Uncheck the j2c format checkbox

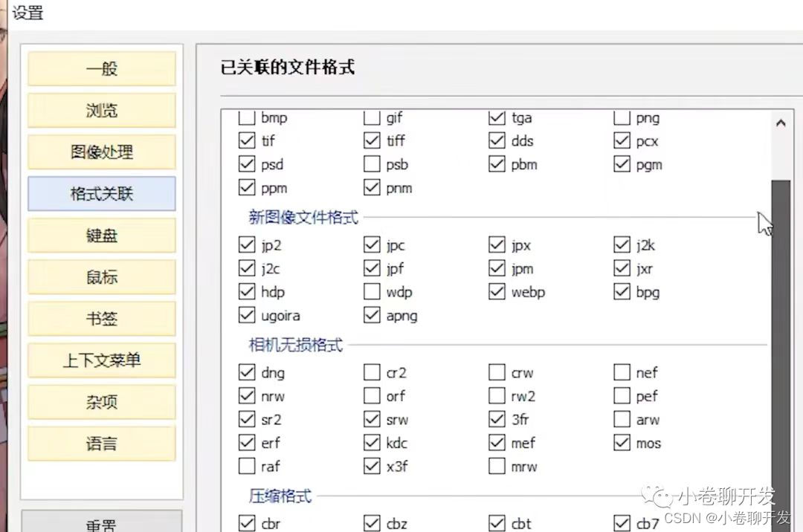247,268
